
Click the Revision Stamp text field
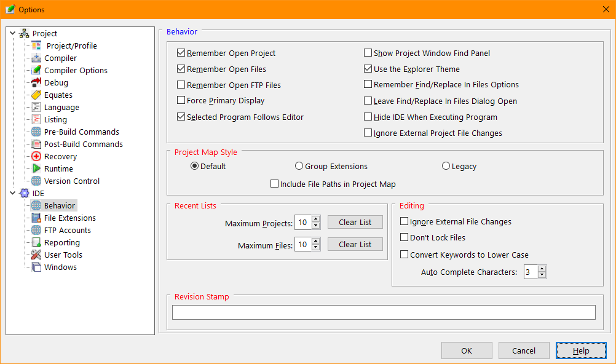tap(384, 312)
